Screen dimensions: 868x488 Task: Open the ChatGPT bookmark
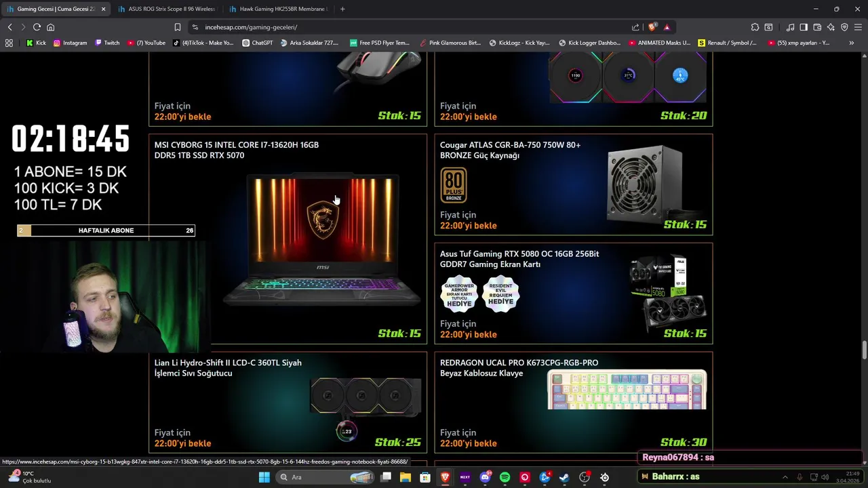click(x=258, y=43)
